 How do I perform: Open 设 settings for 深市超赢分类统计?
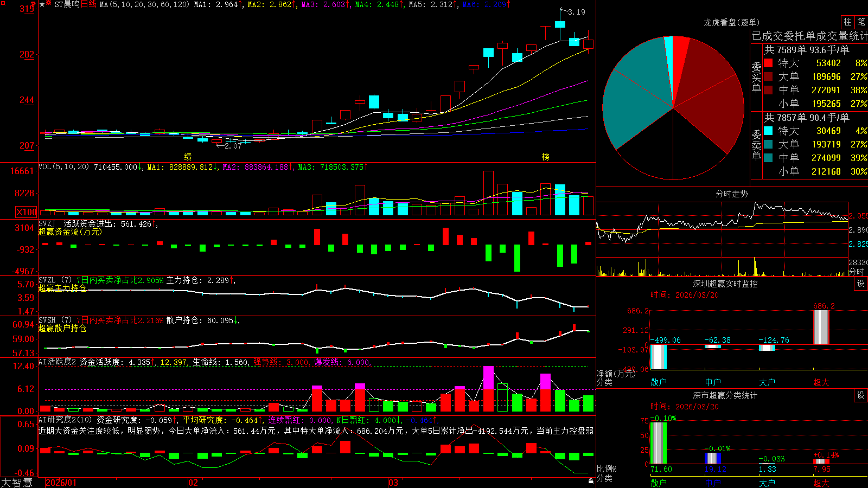click(x=861, y=395)
